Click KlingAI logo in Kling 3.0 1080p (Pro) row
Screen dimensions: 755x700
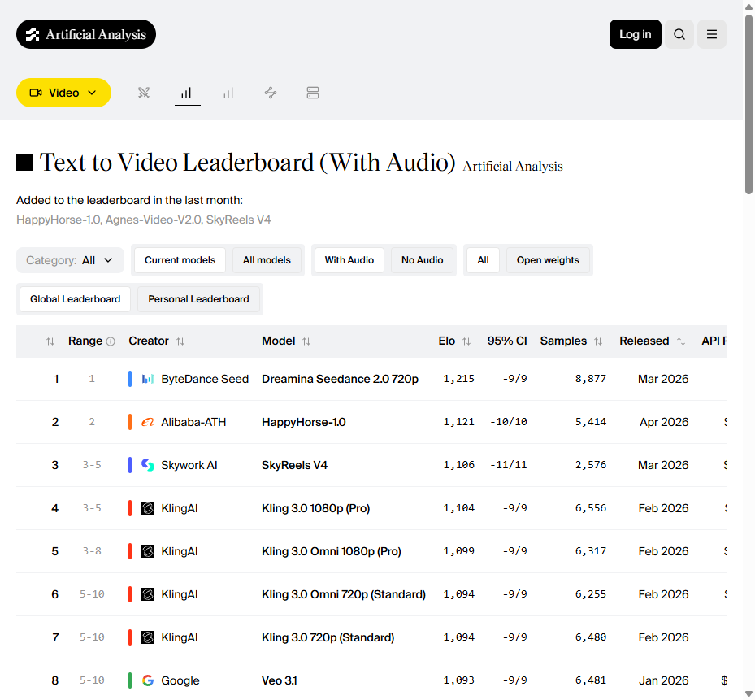(x=148, y=508)
